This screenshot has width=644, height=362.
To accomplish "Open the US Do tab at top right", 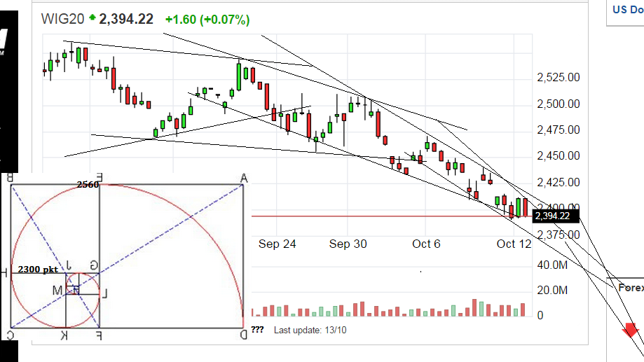I will pyautogui.click(x=628, y=10).
